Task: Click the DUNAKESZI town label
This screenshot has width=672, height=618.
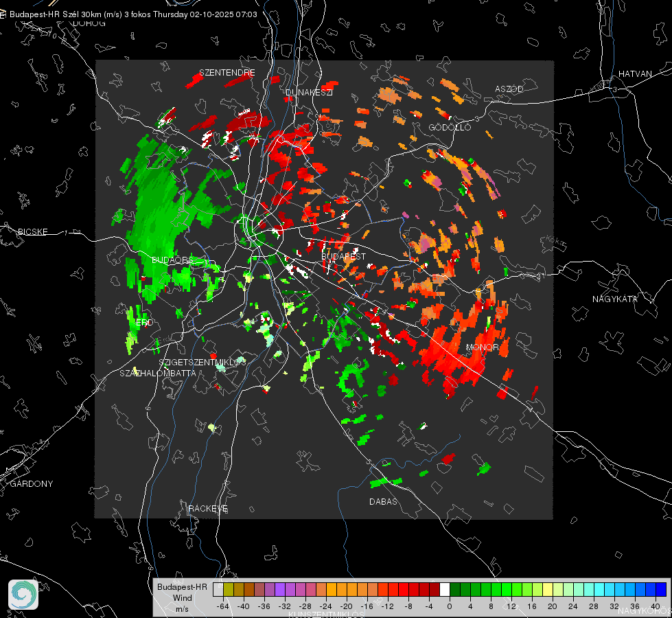Action: [309, 92]
